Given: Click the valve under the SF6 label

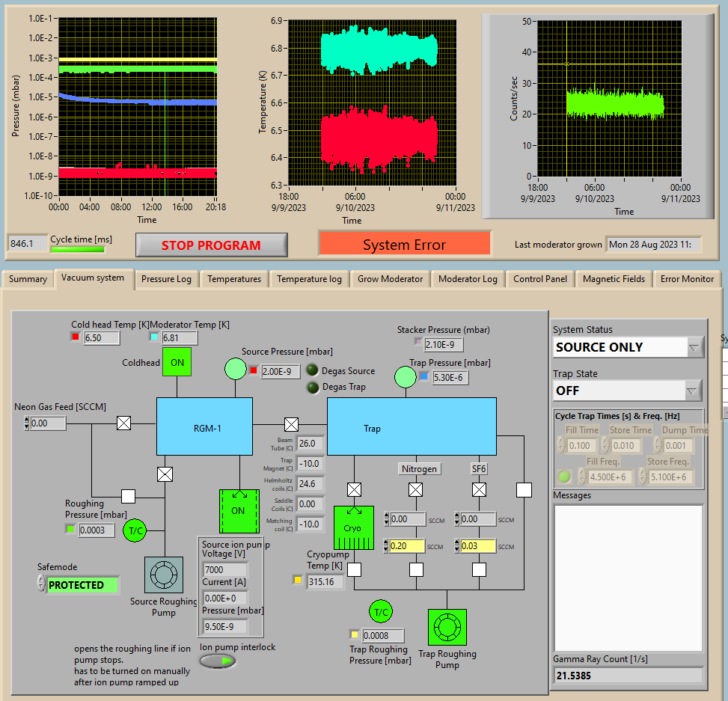Looking at the screenshot, I should pos(479,489).
